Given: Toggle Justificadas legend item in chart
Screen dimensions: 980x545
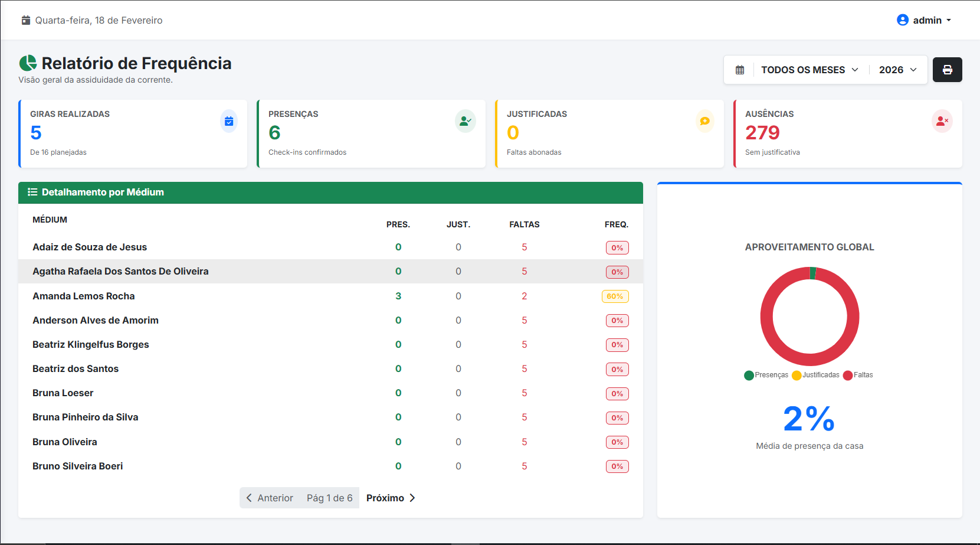Looking at the screenshot, I should [815, 375].
